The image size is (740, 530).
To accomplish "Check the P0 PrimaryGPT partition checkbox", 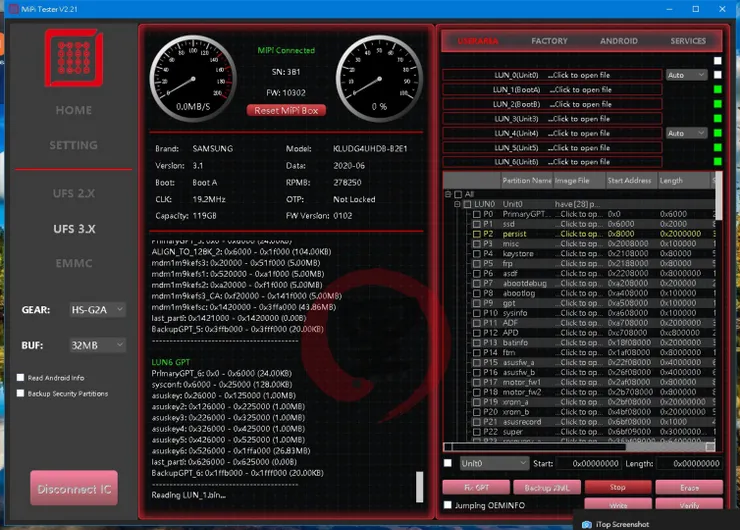I will point(477,214).
